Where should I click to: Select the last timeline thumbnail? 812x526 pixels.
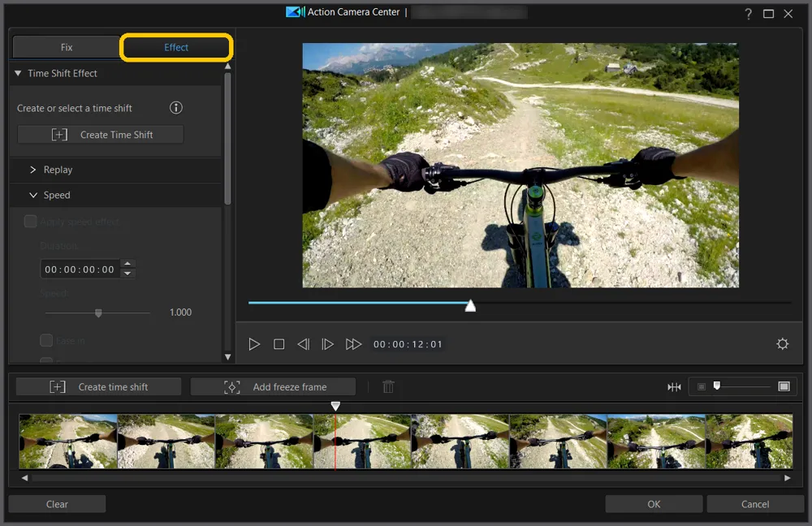(749, 441)
